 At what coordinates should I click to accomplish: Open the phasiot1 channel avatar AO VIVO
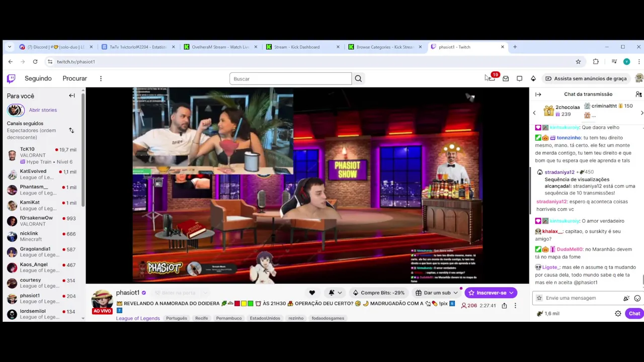[x=102, y=301]
